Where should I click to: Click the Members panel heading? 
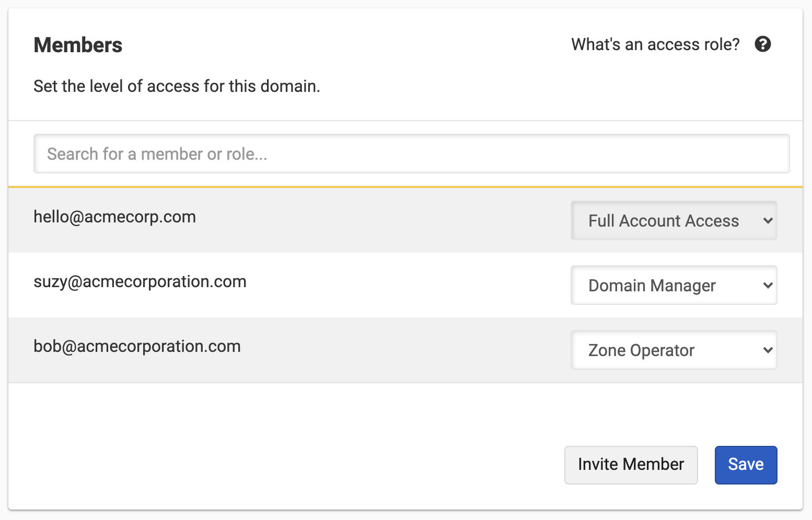78,45
